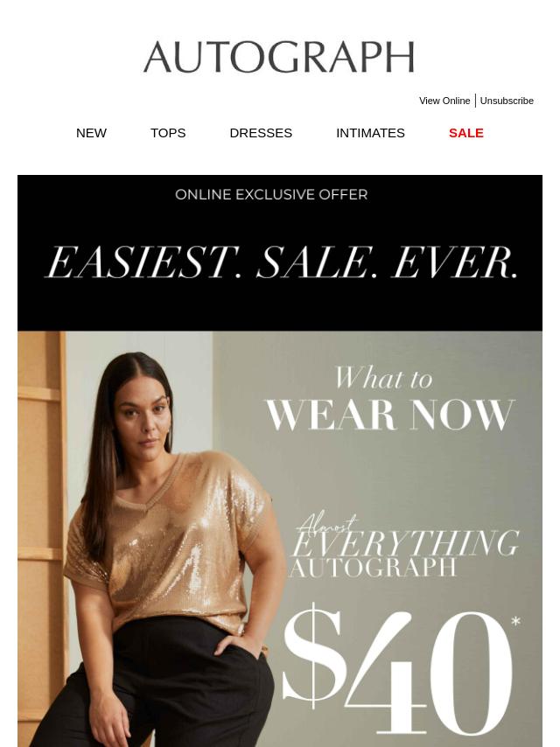Open the TOPS category
This screenshot has height=747, width=560.
[x=168, y=133]
